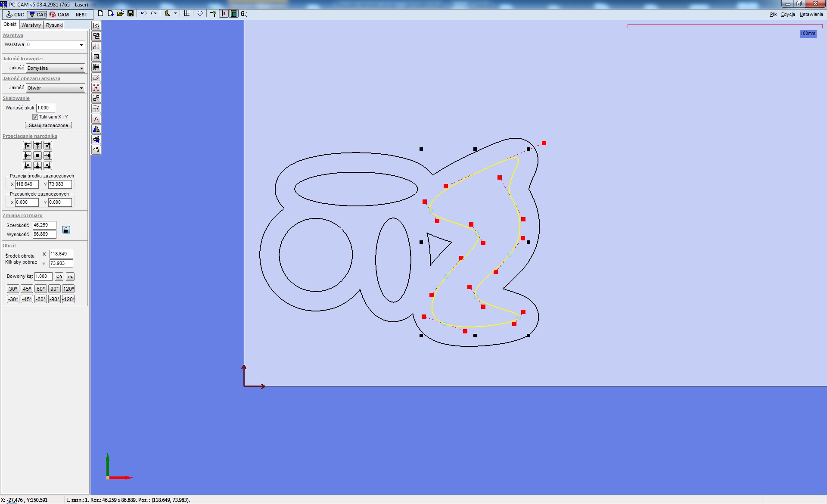Open the Warstwy tab
The height and width of the screenshot is (504, 827).
click(31, 25)
